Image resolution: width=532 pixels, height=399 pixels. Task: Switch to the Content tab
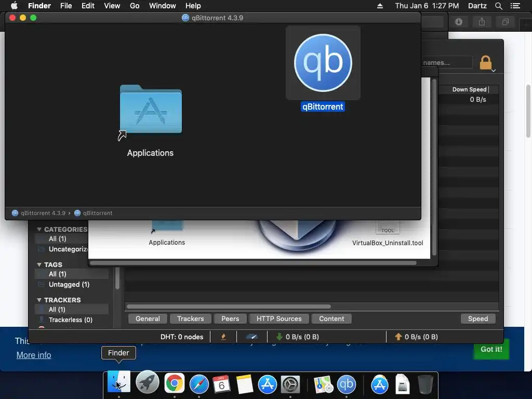[x=331, y=318]
